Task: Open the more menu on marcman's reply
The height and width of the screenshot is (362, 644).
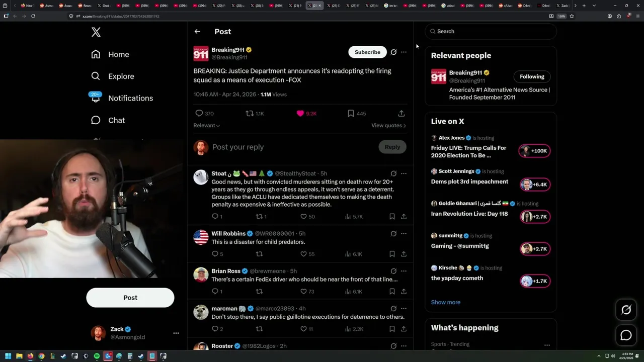Action: click(x=404, y=308)
